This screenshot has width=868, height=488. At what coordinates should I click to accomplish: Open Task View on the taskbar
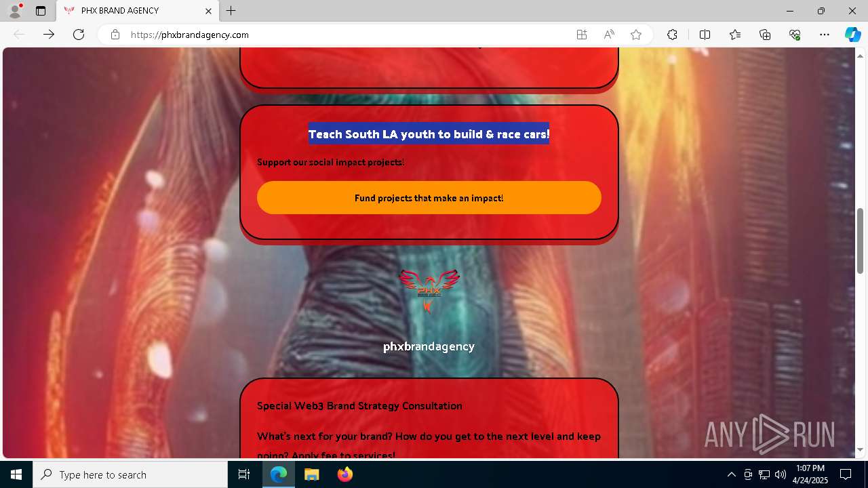coord(244,474)
